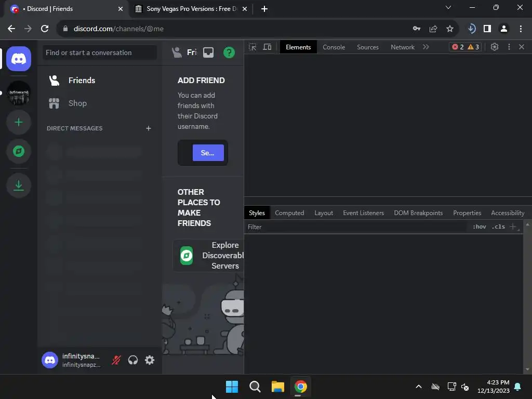Open Explore Discoverable Servers card
The width and height of the screenshot is (532, 399).
tap(208, 256)
